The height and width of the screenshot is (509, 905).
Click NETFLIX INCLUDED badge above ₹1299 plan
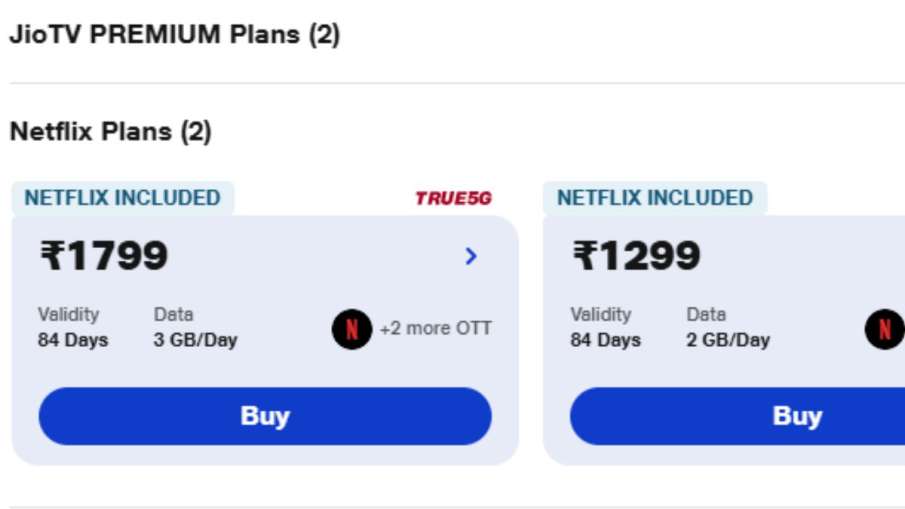coord(655,198)
